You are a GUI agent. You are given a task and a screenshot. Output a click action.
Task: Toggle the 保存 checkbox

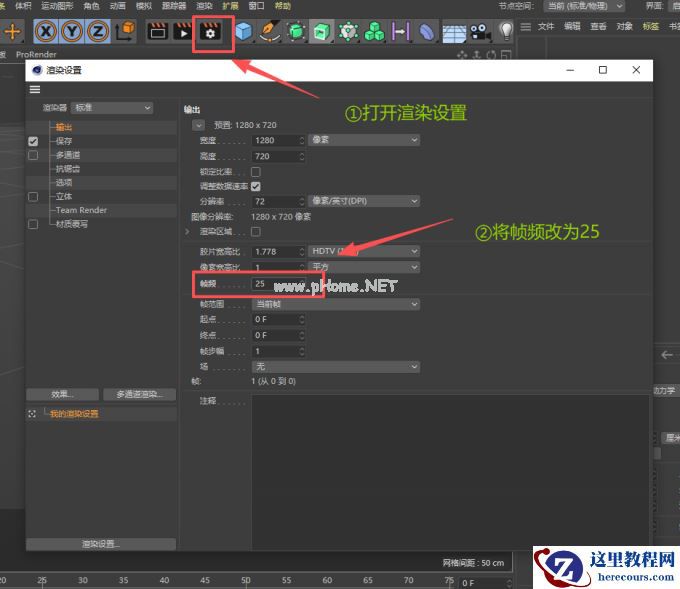pos(33,141)
